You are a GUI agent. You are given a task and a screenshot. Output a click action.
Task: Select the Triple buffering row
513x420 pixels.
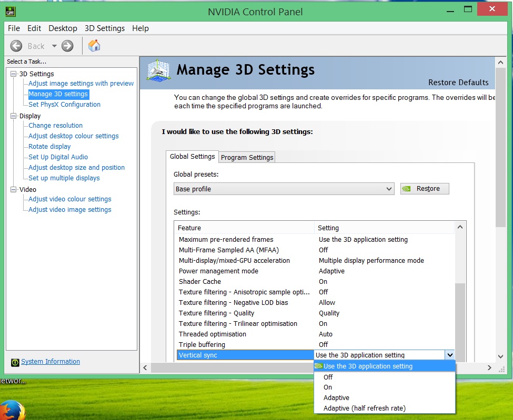coord(315,344)
